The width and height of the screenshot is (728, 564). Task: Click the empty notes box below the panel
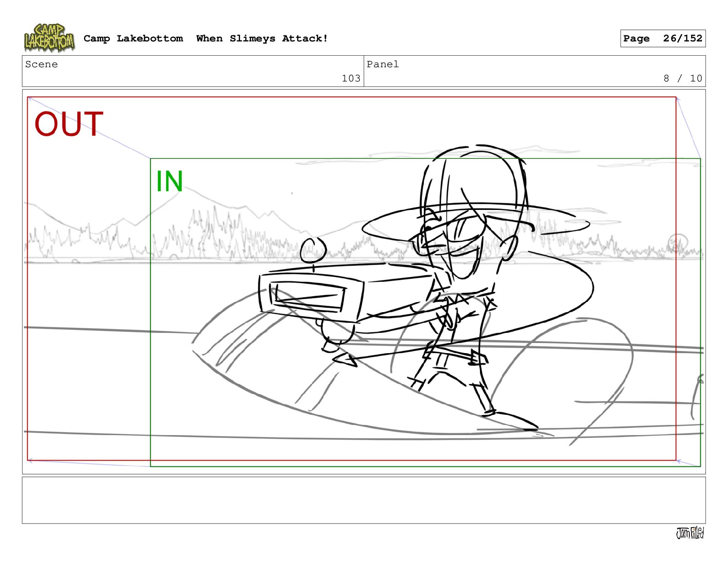click(364, 500)
